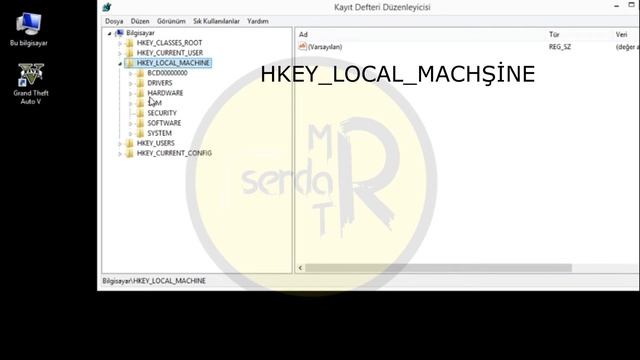The height and width of the screenshot is (360, 640).
Task: Open the Sık Kullanılanlar menu
Action: click(216, 21)
